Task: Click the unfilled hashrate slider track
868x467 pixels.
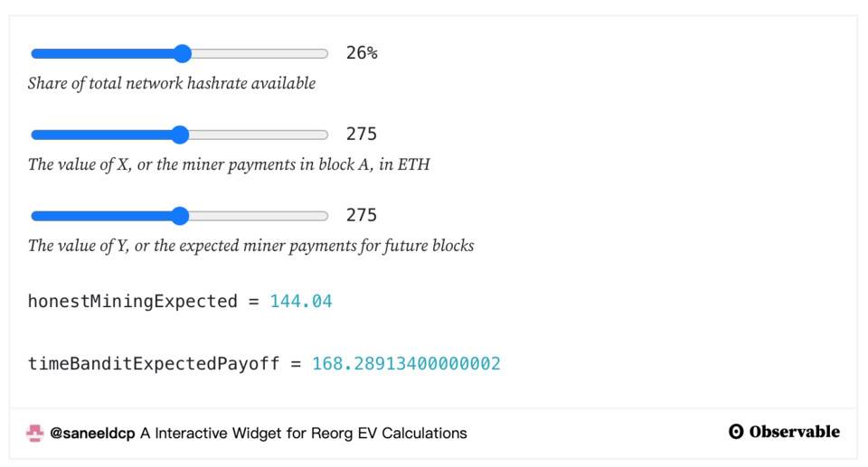Action: pos(259,53)
